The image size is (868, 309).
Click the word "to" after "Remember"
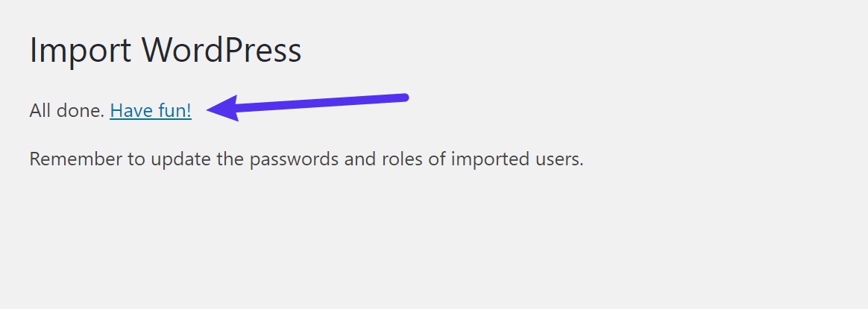point(136,159)
